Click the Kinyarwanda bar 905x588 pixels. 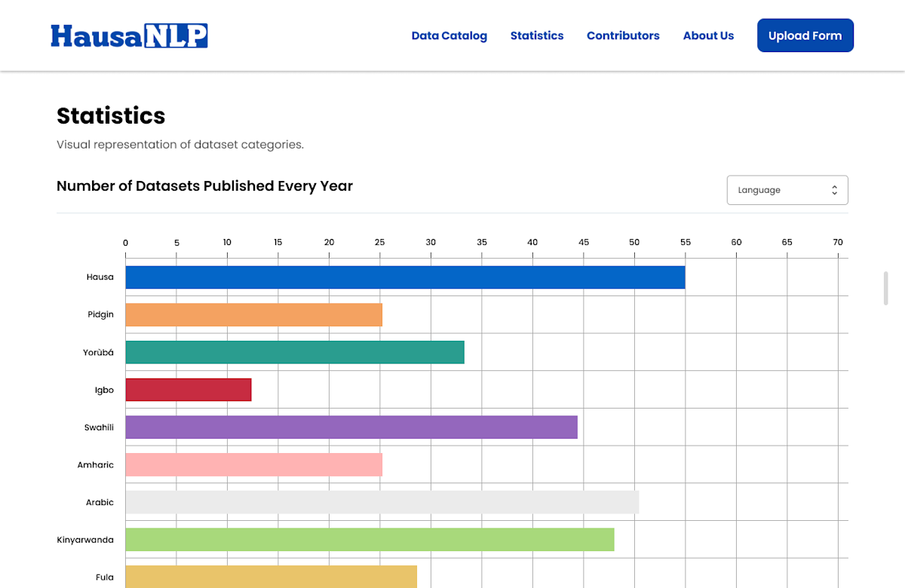(369, 539)
